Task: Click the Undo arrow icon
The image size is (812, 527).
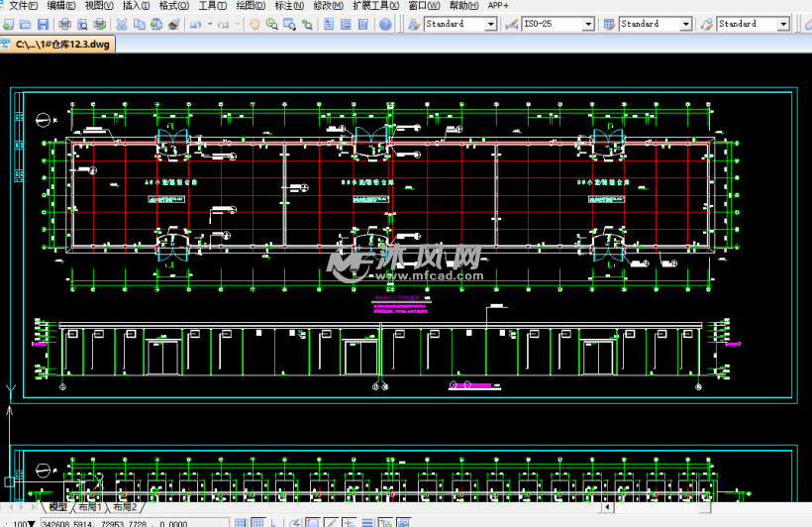Action: click(196, 24)
